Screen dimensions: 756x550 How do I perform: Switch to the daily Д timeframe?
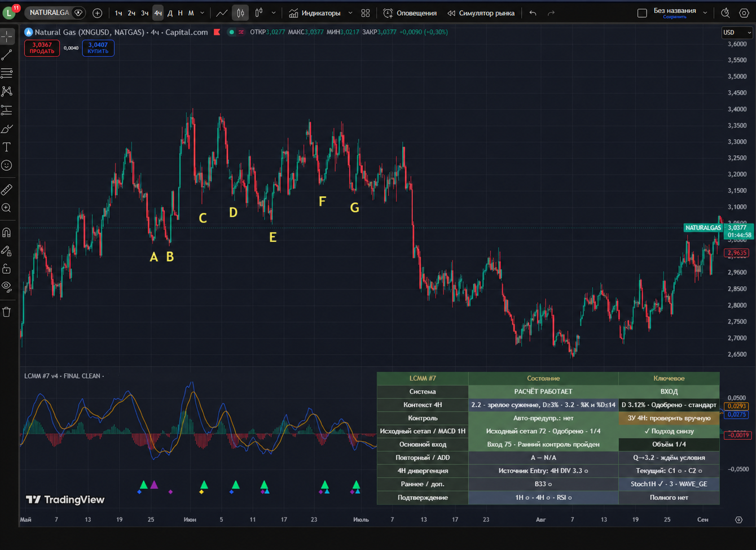click(x=170, y=12)
